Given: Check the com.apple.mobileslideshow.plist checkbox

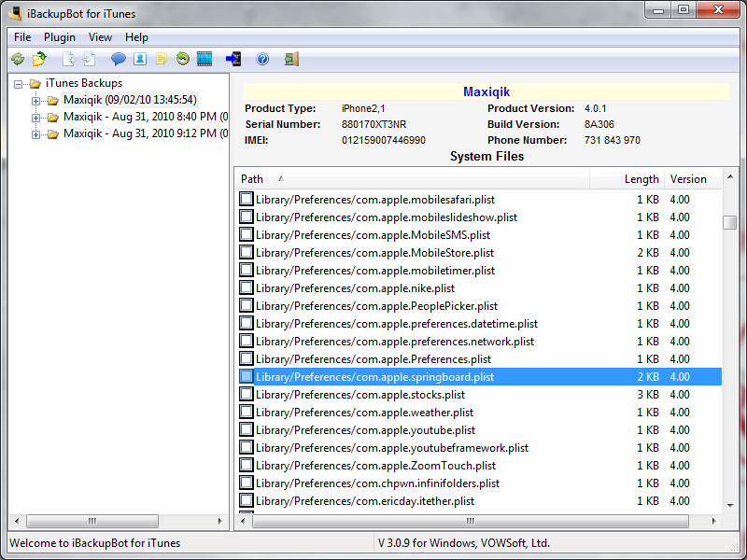Looking at the screenshot, I should coord(247,217).
